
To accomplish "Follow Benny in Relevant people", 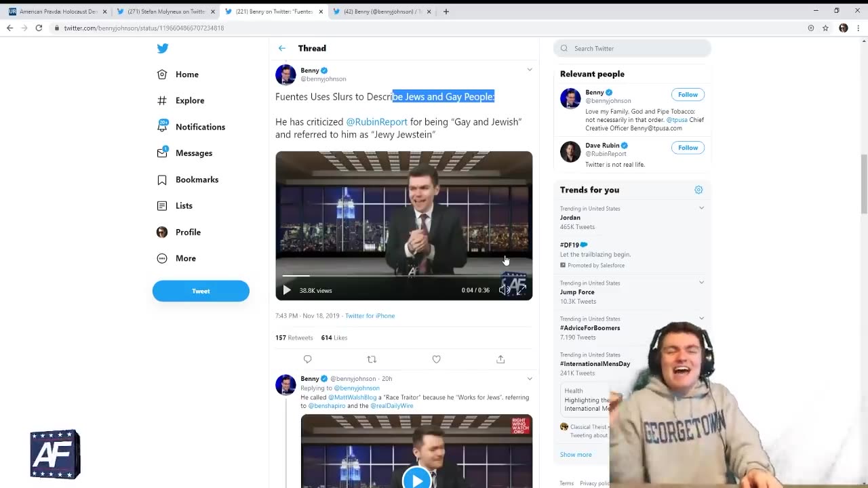I will [x=688, y=95].
